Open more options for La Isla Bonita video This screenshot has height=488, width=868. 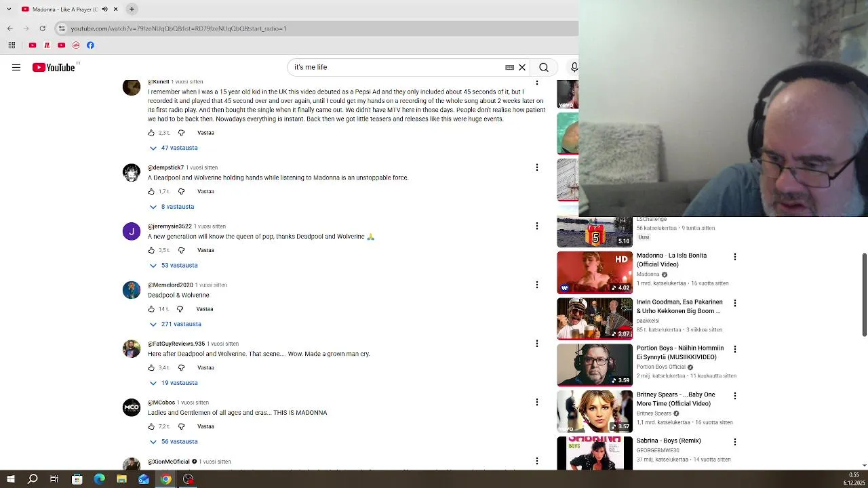click(x=735, y=257)
